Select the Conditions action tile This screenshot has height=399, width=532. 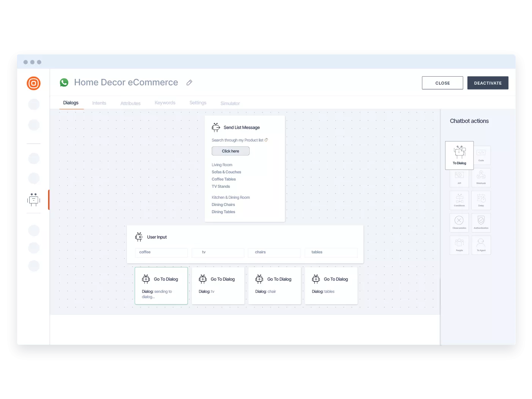(x=459, y=200)
